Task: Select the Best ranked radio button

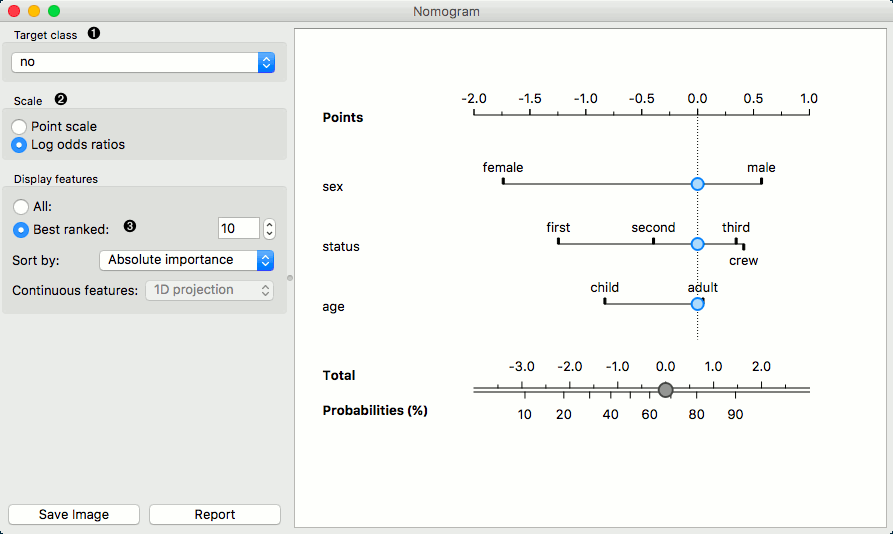Action: [x=21, y=229]
